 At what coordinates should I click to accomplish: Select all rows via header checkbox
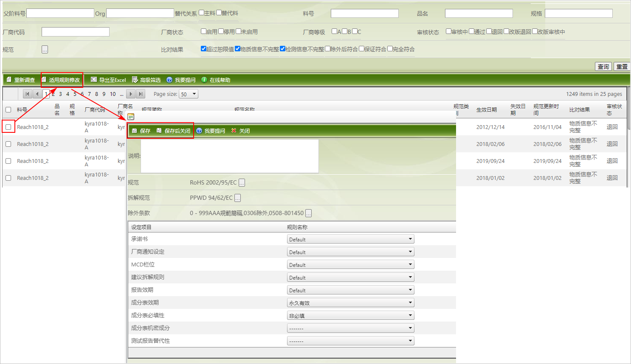(x=8, y=110)
